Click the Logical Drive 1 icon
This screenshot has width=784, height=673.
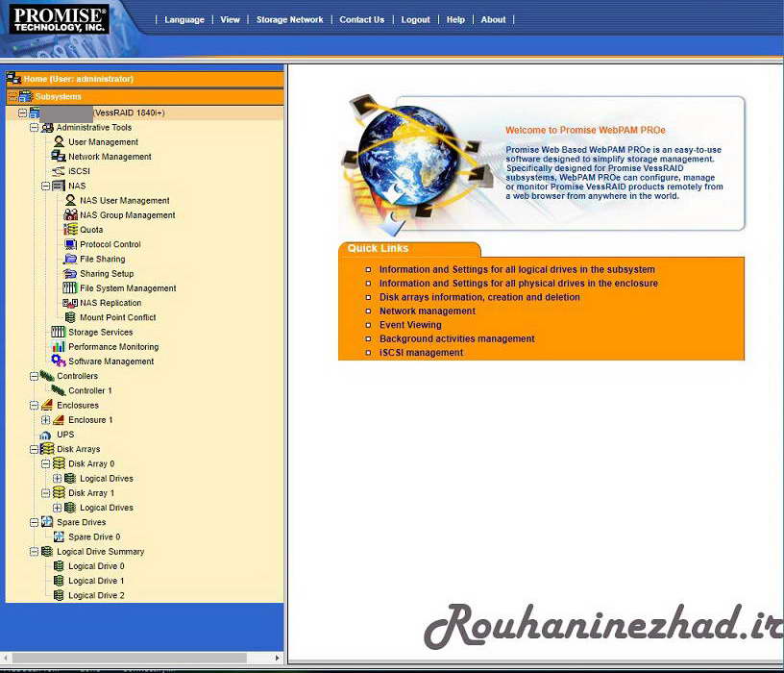click(x=59, y=581)
